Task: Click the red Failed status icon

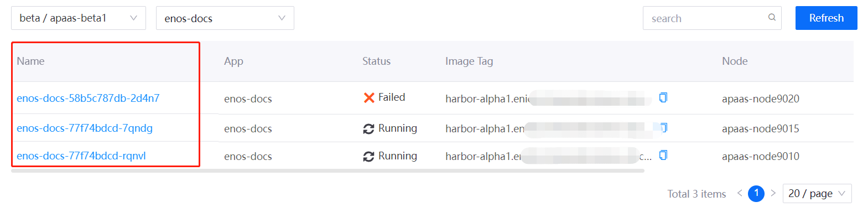Action: pyautogui.click(x=369, y=98)
